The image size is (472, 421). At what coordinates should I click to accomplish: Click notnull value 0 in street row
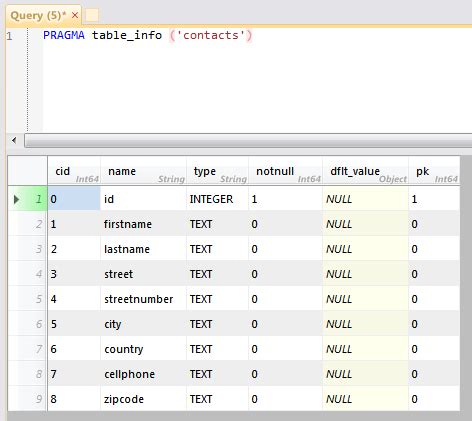[x=285, y=274]
